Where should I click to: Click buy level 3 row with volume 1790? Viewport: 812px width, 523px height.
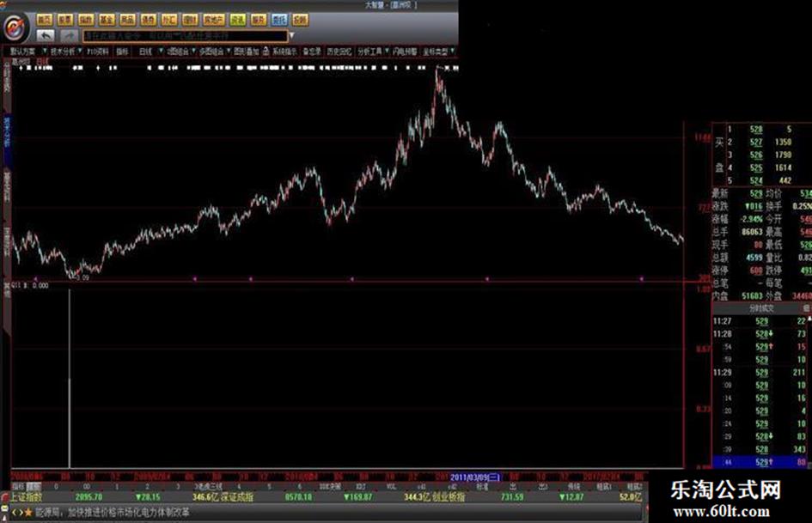pos(762,155)
